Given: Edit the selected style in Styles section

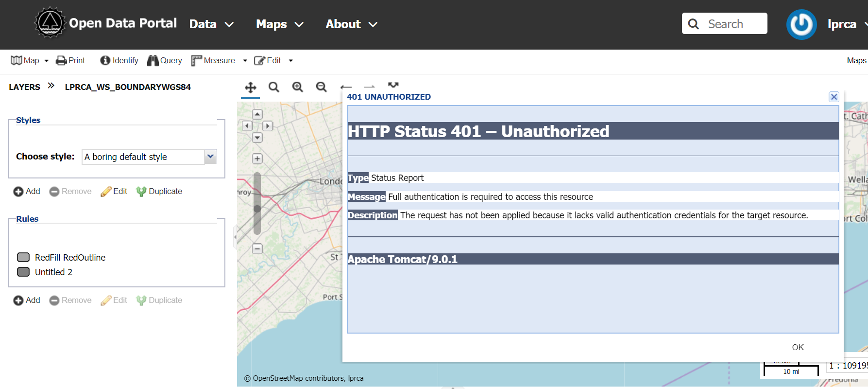Looking at the screenshot, I should pyautogui.click(x=114, y=192).
